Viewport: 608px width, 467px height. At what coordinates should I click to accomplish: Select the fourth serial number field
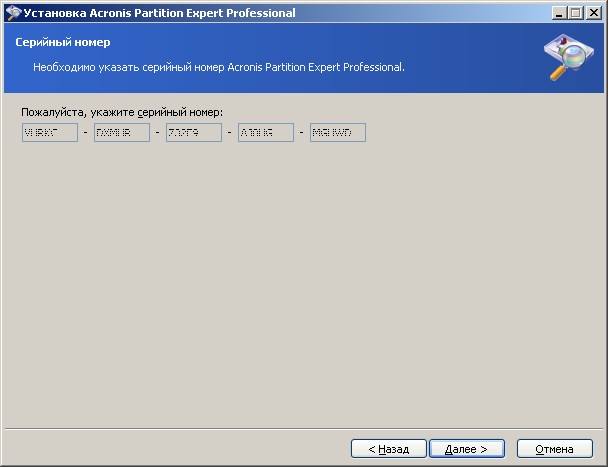tap(266, 132)
